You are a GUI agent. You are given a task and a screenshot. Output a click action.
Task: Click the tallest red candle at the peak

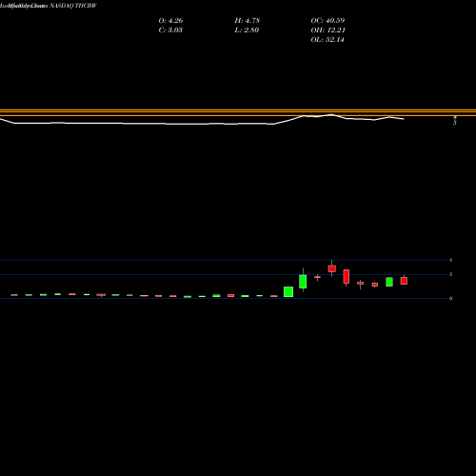pos(332,268)
